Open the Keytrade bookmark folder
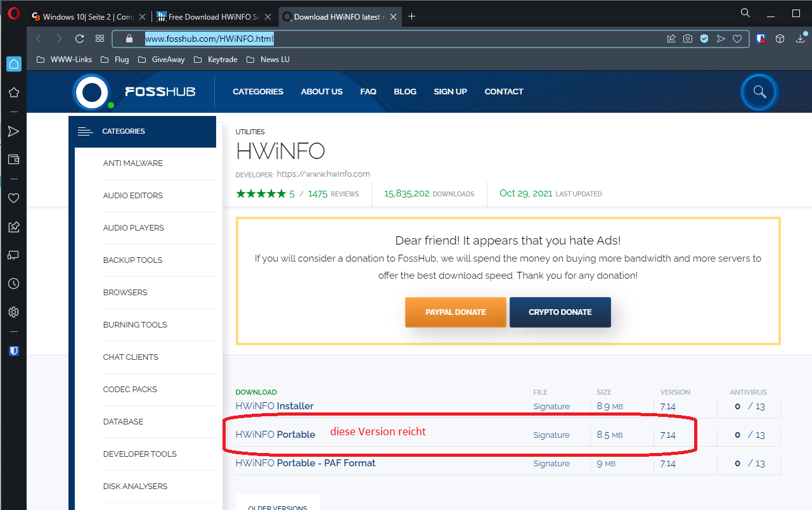Screen dimensions: 812x510 point(216,60)
